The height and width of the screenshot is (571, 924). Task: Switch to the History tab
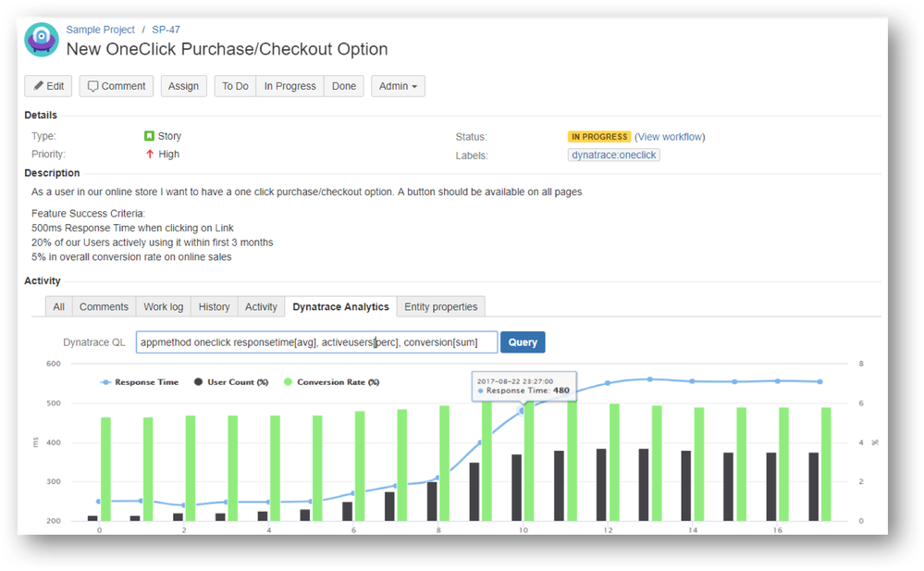214,306
